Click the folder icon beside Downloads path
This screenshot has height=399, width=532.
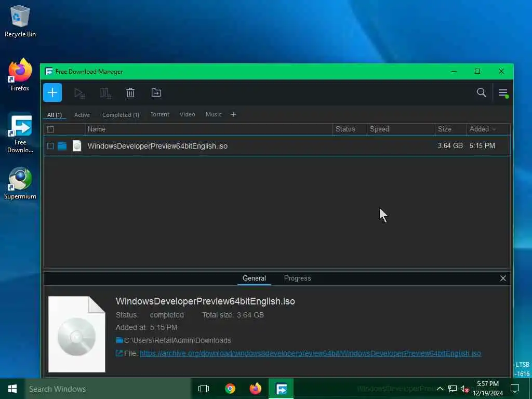click(x=119, y=340)
